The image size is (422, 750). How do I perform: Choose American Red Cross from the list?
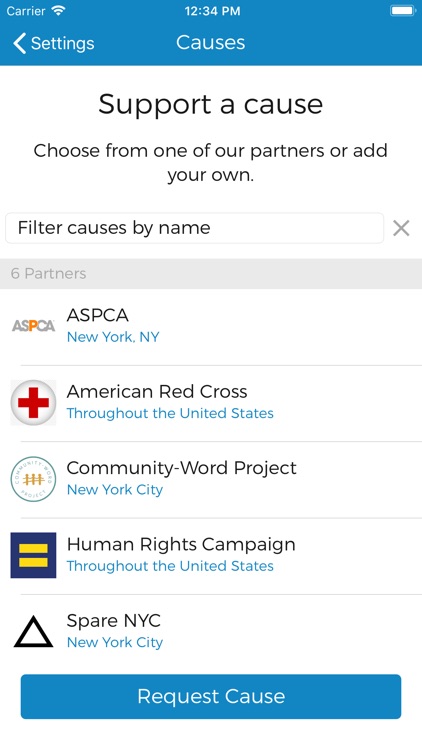tap(157, 392)
